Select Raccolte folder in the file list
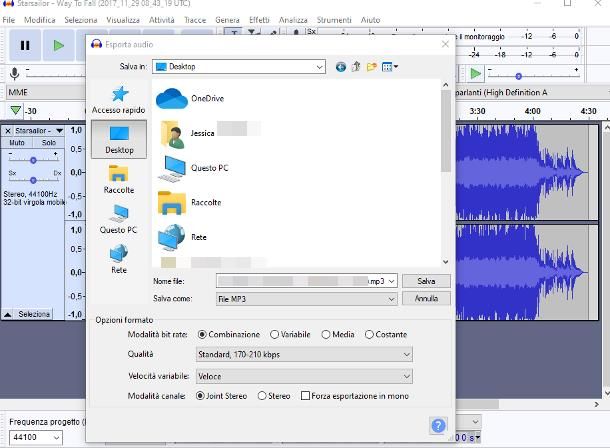This screenshot has width=610, height=448. (189, 203)
